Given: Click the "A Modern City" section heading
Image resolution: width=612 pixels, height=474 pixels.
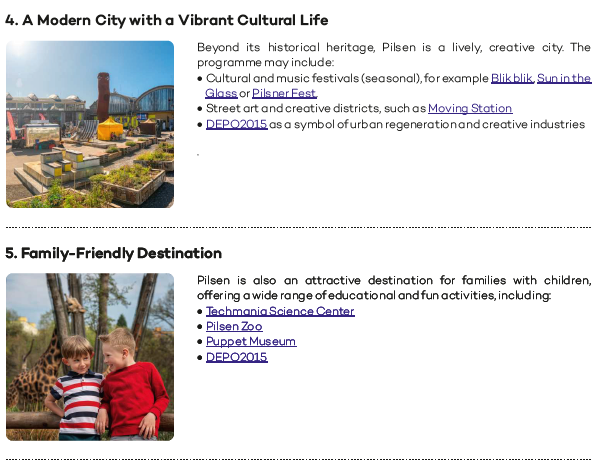Looking at the screenshot, I should (x=167, y=20).
